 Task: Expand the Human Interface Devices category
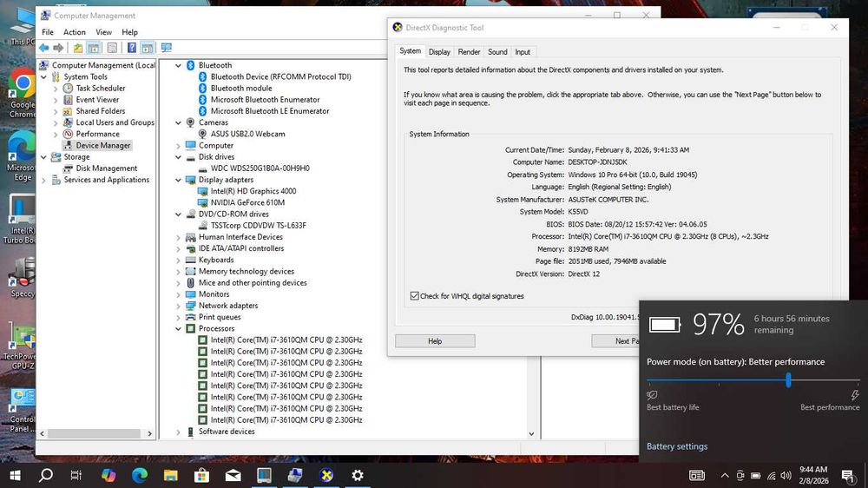pyautogui.click(x=178, y=237)
